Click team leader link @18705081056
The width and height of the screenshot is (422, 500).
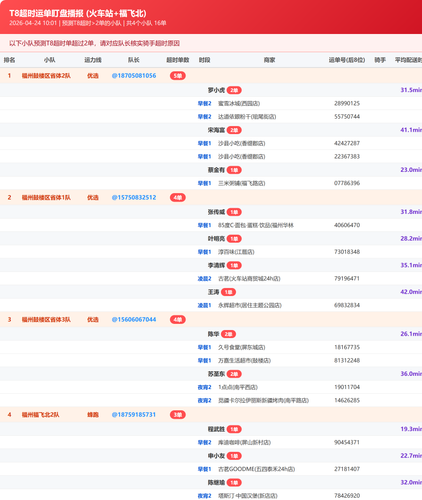[x=134, y=76]
